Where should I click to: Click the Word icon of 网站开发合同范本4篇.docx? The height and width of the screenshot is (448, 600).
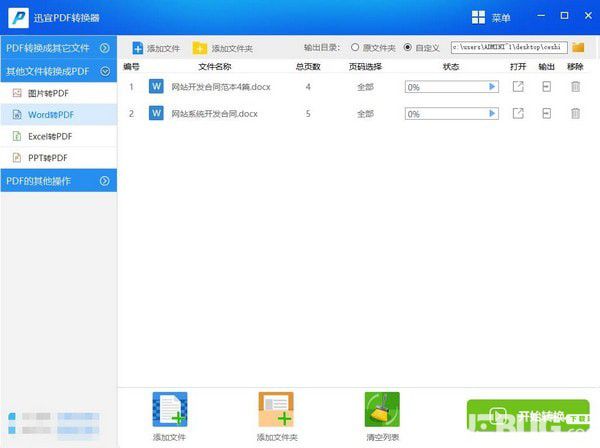point(156,86)
